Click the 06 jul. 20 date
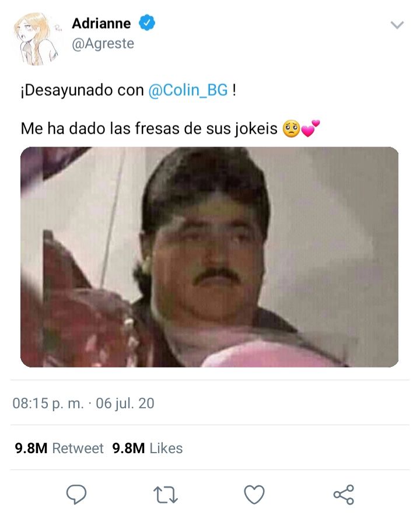This screenshot has width=420, height=515. [125, 403]
